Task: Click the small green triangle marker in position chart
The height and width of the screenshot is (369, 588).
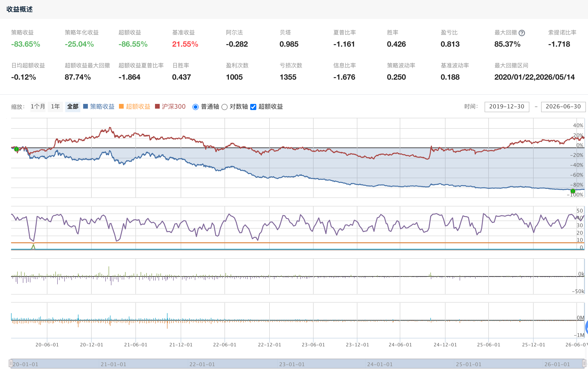Action: pos(33,246)
